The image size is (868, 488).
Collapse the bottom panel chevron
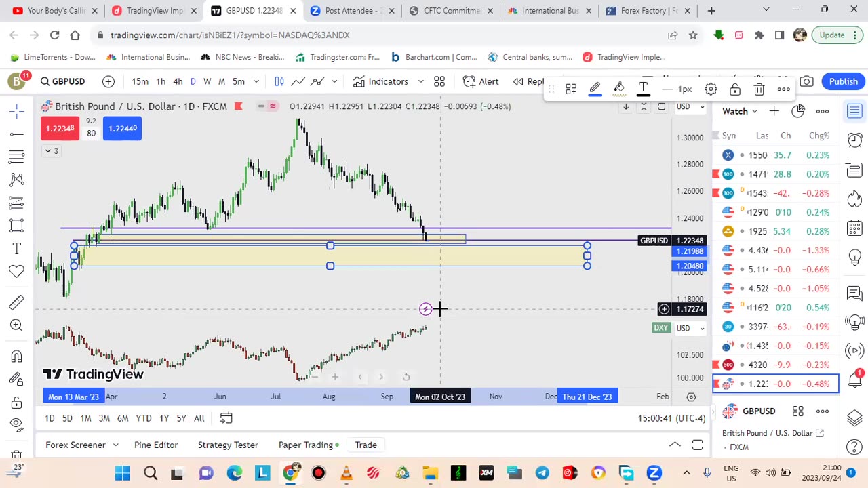tap(675, 445)
